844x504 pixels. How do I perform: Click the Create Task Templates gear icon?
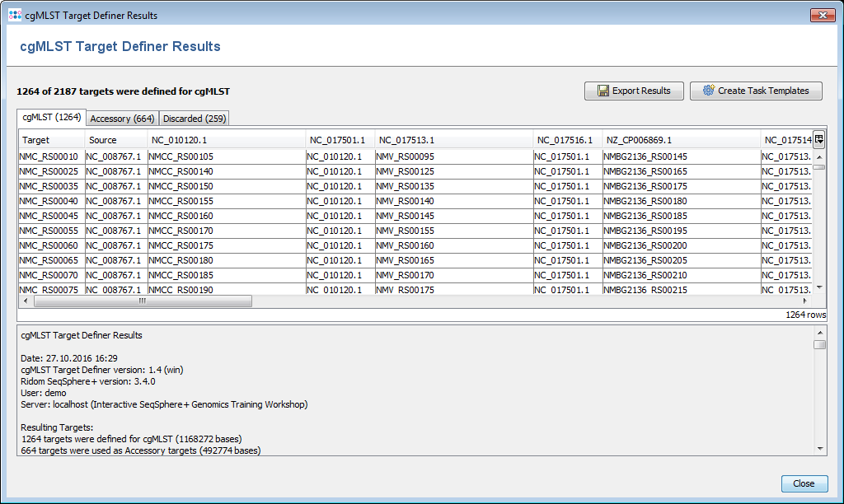(708, 91)
